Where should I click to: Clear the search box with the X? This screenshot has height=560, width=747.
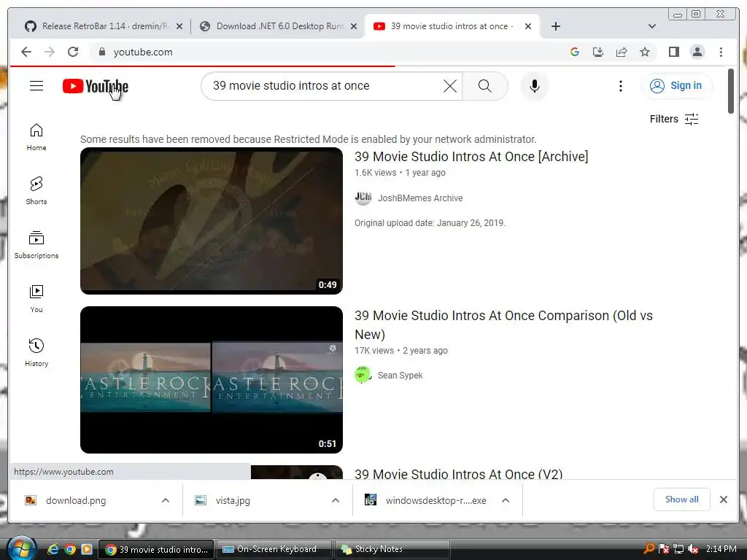click(x=449, y=86)
